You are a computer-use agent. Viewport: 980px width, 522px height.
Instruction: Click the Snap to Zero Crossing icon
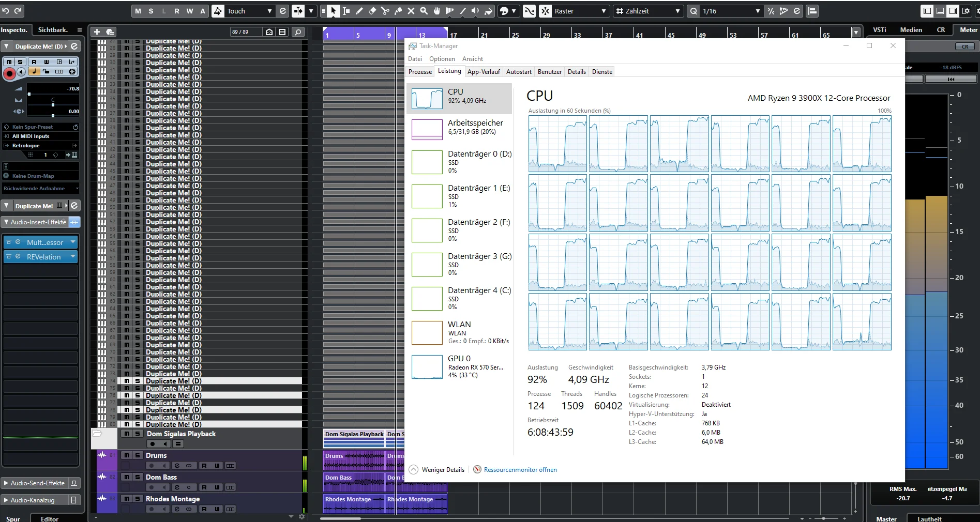click(530, 11)
